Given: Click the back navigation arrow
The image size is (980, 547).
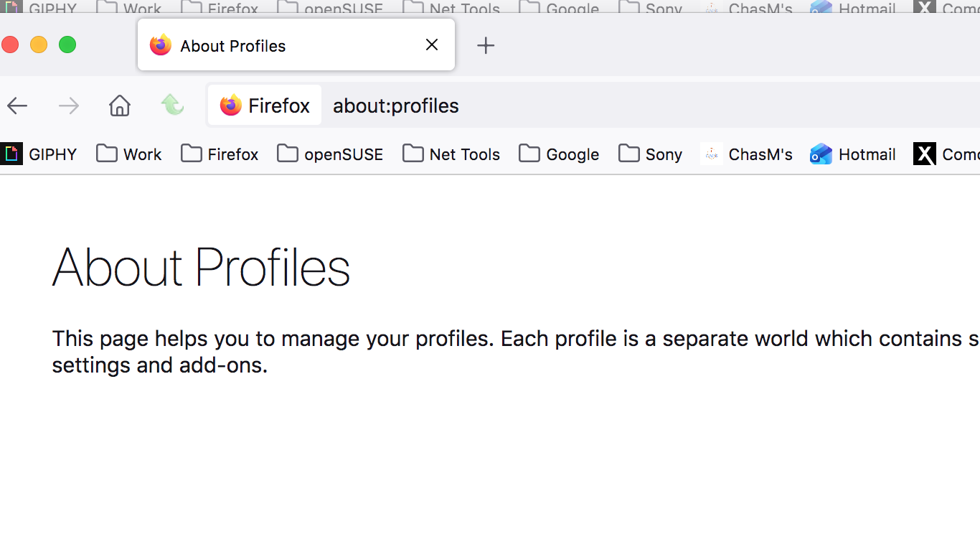Looking at the screenshot, I should click(17, 106).
